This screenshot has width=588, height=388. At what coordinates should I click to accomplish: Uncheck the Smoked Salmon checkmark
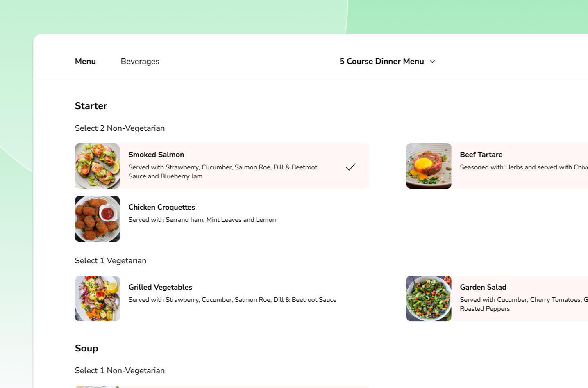(350, 167)
